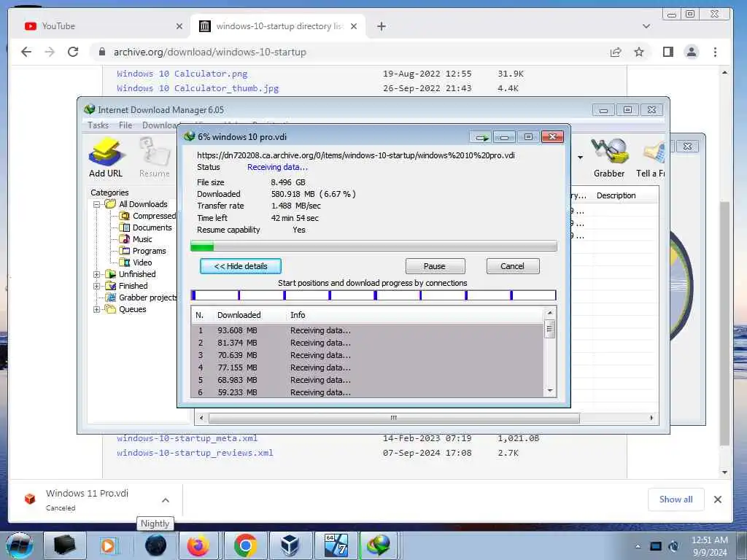
Task: Select Grabber projects in categories tree
Action: tap(141, 297)
